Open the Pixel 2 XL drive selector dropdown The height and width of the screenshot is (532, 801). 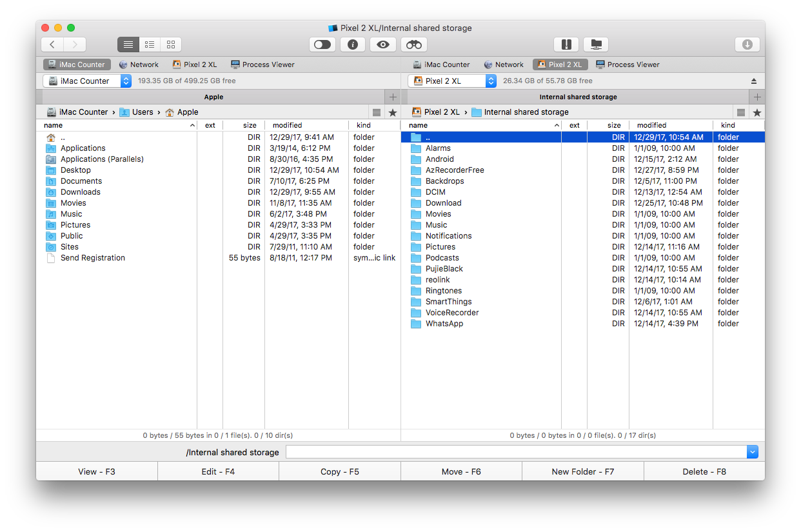coord(490,80)
